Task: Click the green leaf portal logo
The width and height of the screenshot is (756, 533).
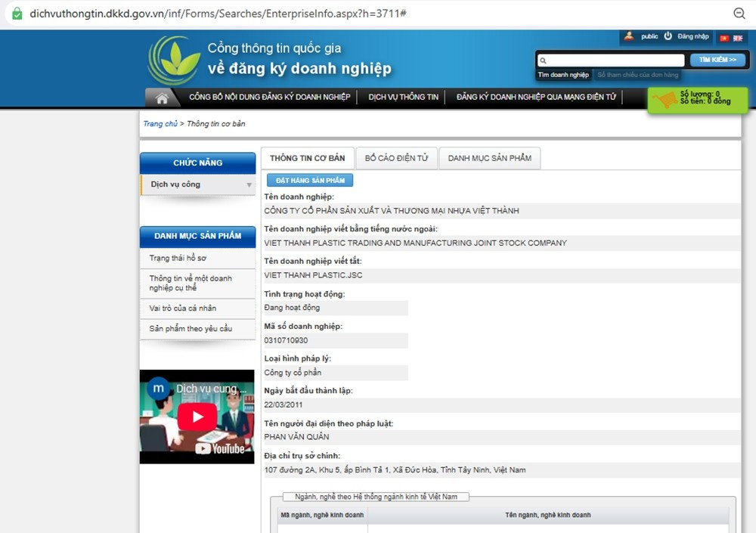Action: (173, 60)
